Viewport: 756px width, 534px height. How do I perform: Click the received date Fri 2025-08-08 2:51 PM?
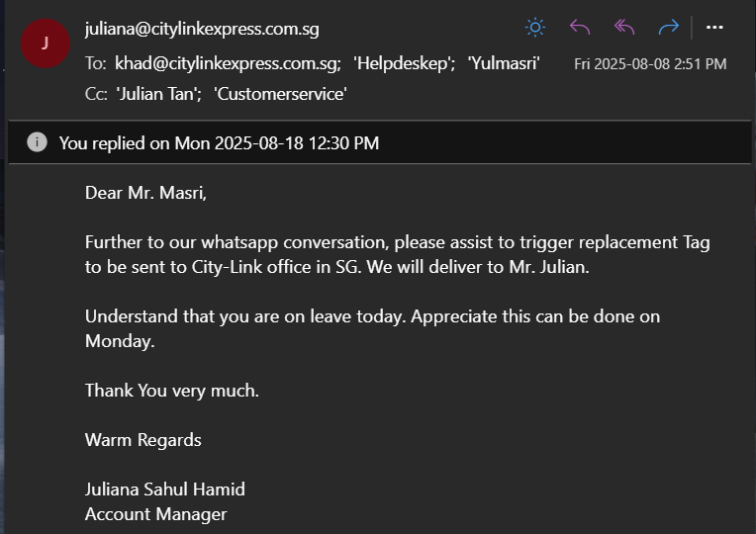650,64
